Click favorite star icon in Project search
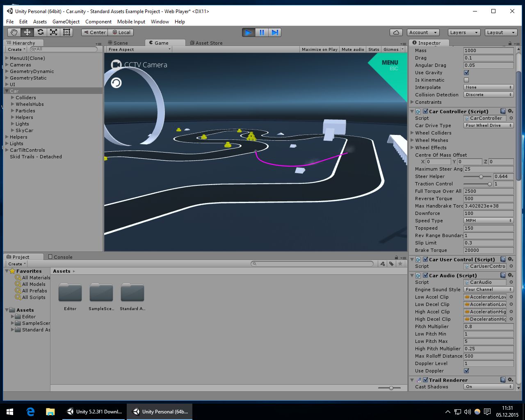525x420 pixels. click(400, 264)
